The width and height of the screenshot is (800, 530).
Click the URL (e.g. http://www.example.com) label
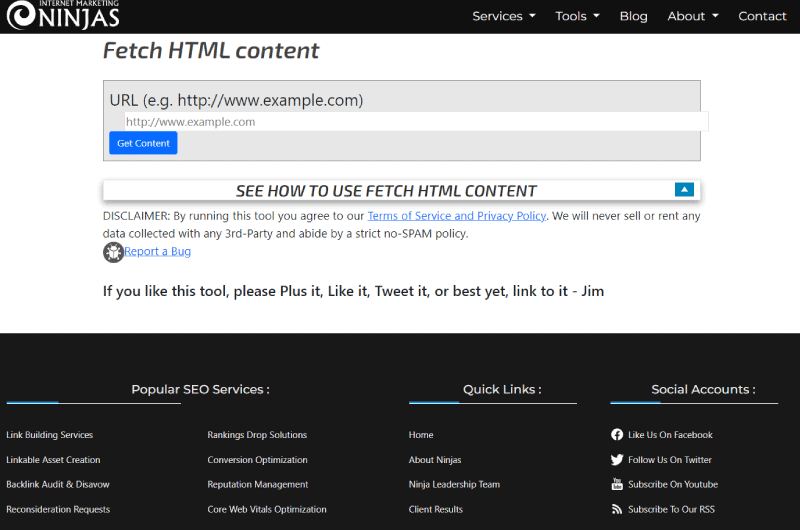pyautogui.click(x=236, y=100)
